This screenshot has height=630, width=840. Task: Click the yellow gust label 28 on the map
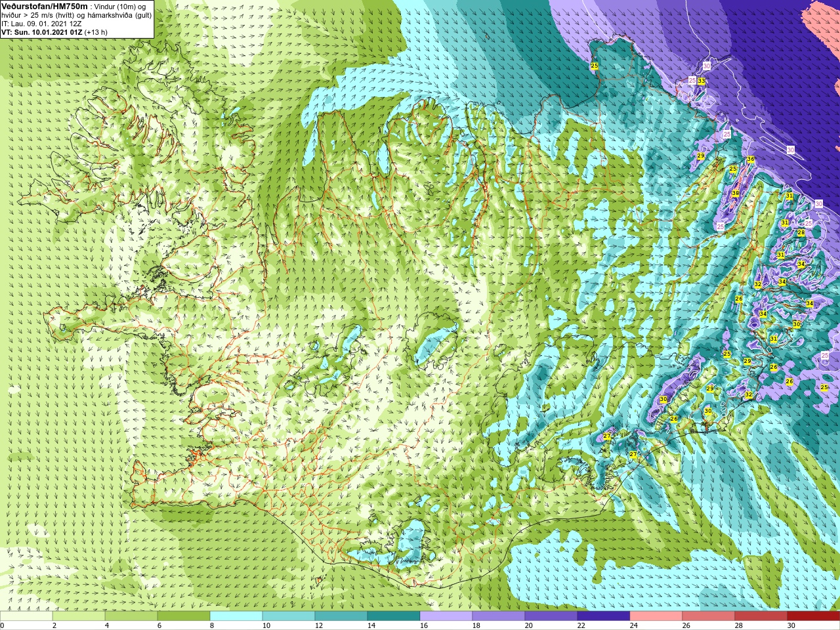[x=801, y=233]
